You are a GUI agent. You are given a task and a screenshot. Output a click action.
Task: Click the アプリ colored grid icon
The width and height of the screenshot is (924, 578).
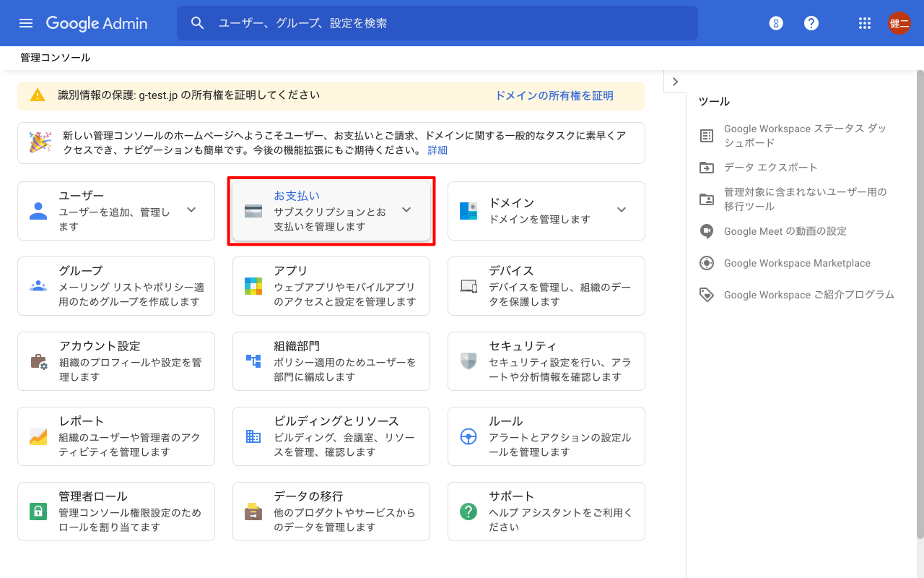(x=253, y=286)
